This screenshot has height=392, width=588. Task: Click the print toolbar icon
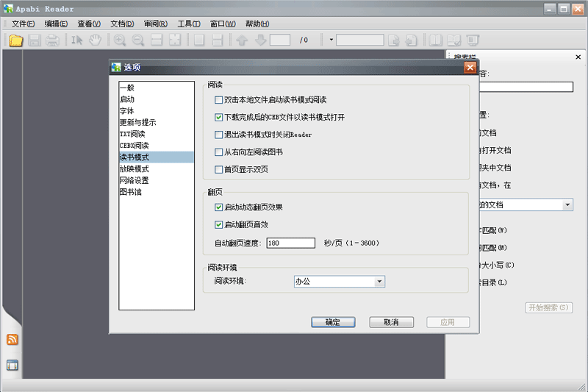click(52, 40)
